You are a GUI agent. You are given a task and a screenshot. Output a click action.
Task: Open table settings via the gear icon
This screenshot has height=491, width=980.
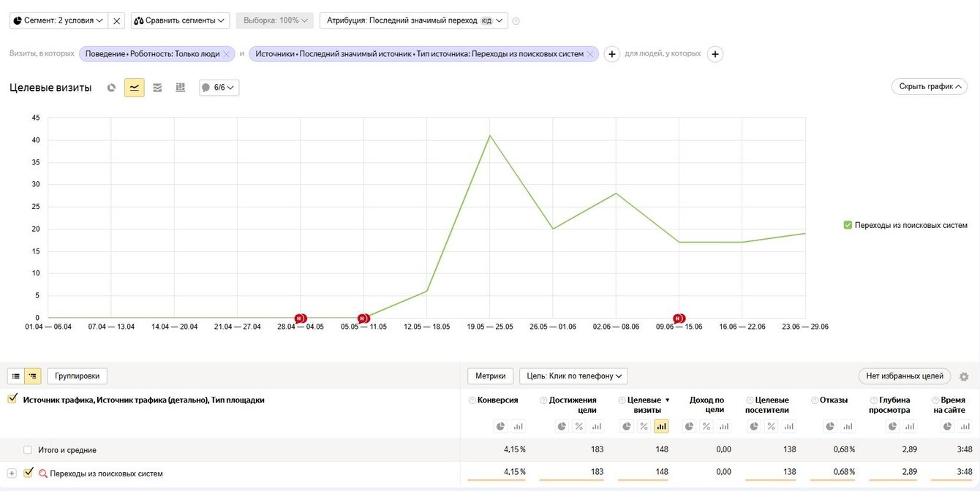[x=964, y=377]
